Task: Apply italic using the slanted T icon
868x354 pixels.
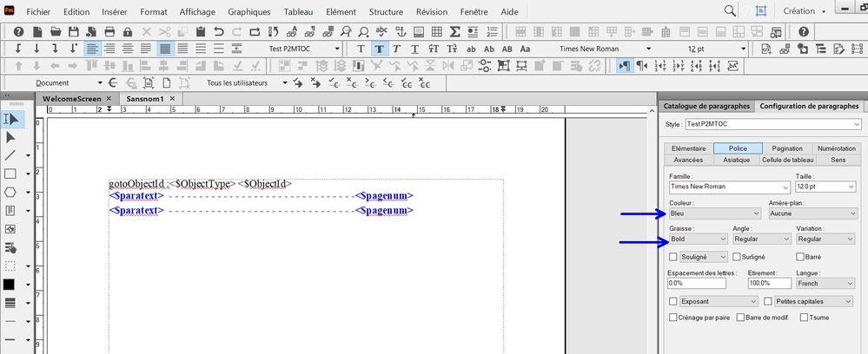Action: 397,49
